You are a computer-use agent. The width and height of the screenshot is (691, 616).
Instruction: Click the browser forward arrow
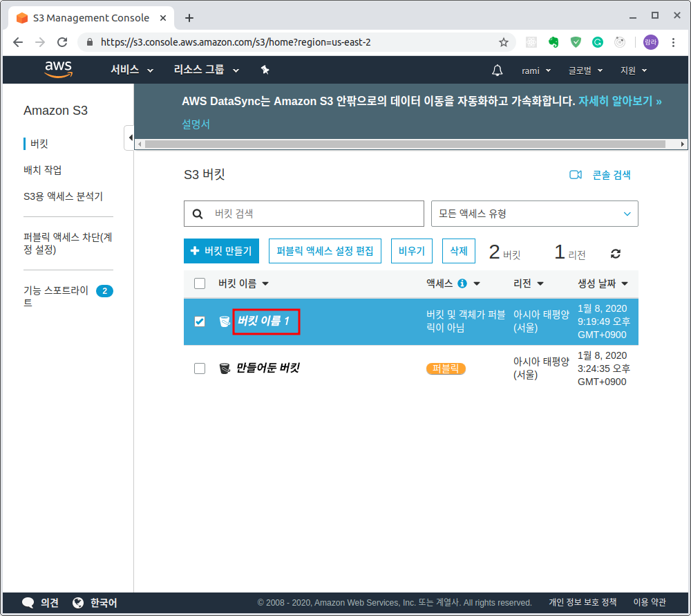click(40, 42)
